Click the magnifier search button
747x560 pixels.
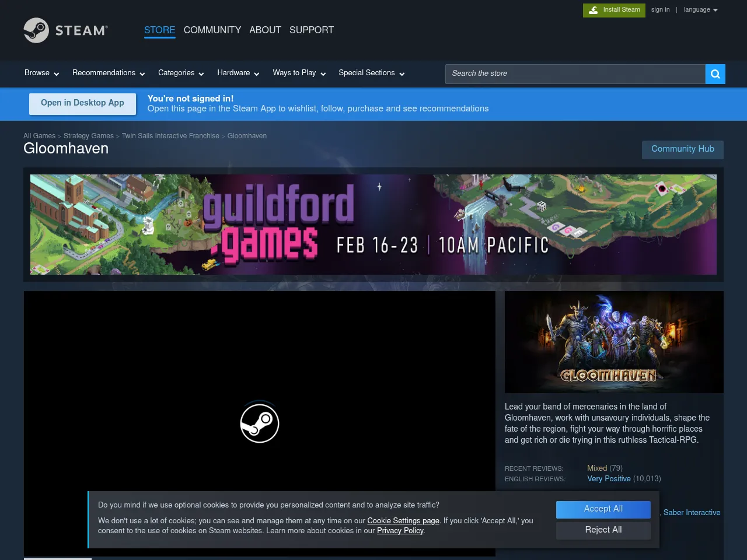715,74
